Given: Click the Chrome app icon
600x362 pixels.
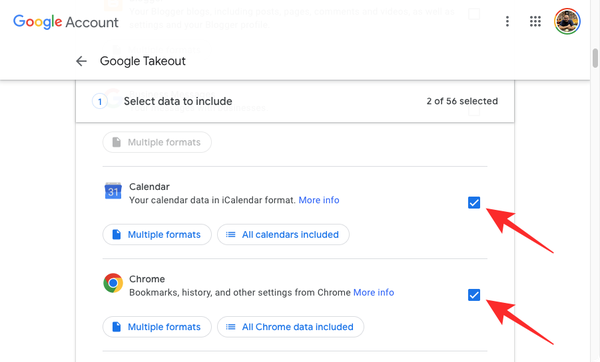Looking at the screenshot, I should coord(113,283).
